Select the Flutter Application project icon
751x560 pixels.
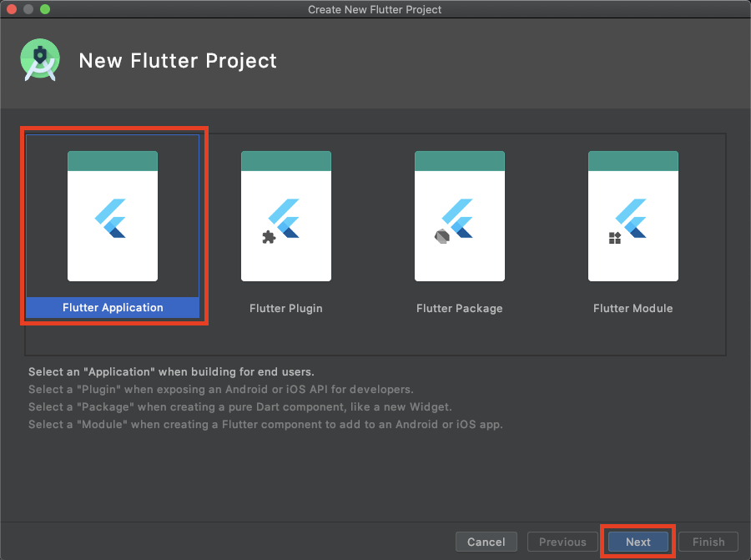(113, 216)
